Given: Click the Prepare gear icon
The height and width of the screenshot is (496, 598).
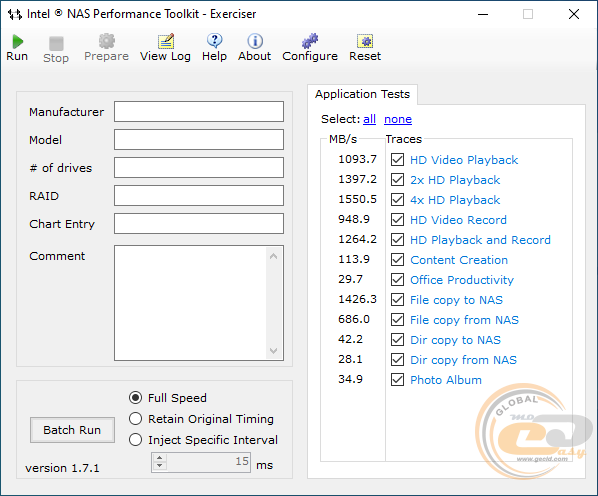Looking at the screenshot, I should [106, 41].
